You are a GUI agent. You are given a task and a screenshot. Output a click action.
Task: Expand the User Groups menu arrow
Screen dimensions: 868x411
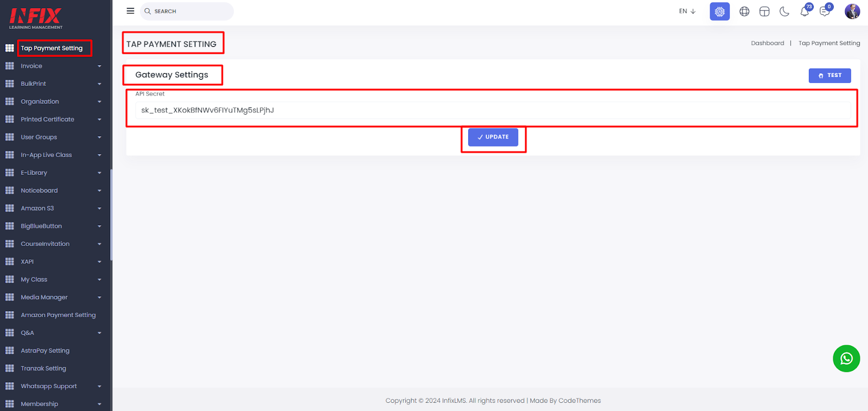point(99,137)
